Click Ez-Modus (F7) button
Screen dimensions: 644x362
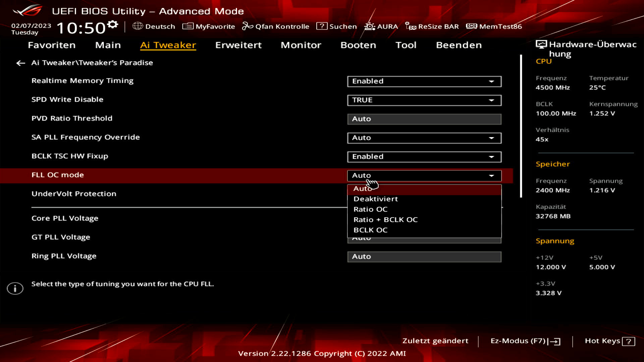pos(525,341)
